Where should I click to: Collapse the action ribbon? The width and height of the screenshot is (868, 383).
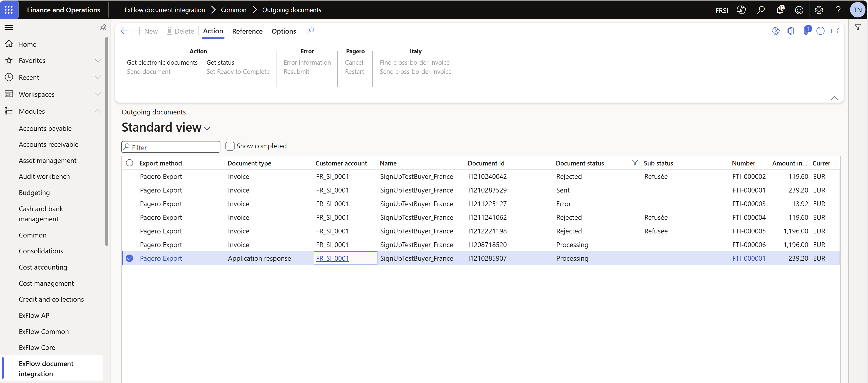point(834,98)
